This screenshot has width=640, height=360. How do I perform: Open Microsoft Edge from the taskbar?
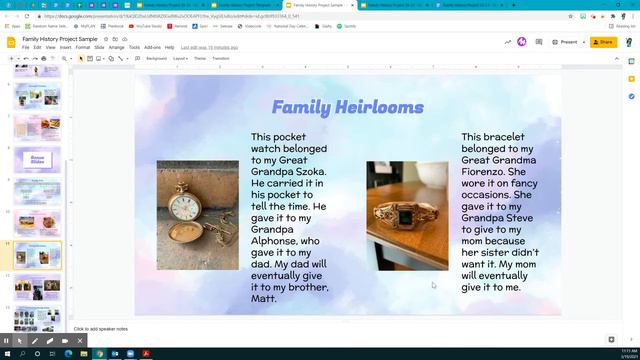point(68,354)
